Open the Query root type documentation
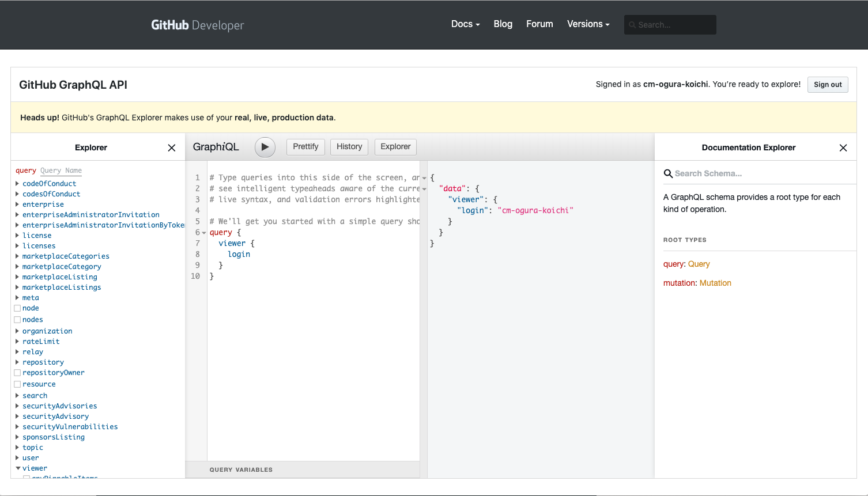The height and width of the screenshot is (496, 868). tap(699, 263)
